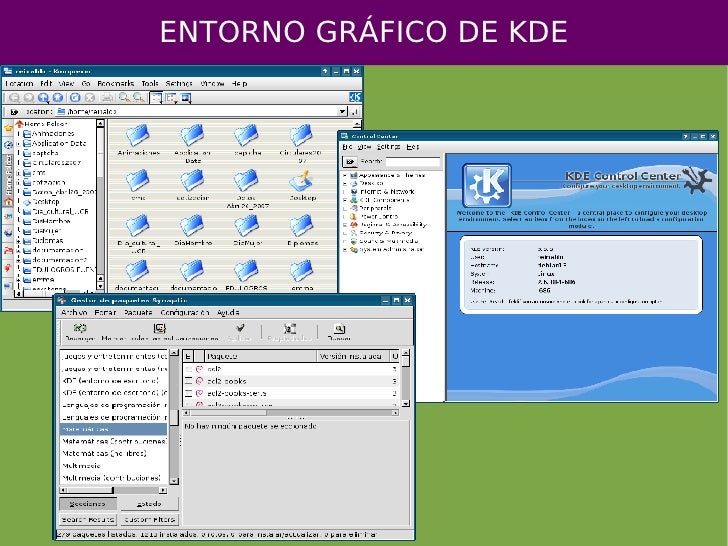Expand the Diplomas folder in Konqueror's tree

pyautogui.click(x=19, y=240)
